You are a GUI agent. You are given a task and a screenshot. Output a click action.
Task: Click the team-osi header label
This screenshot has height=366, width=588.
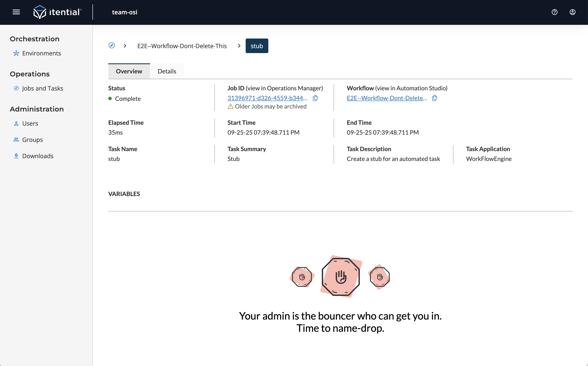tap(125, 12)
